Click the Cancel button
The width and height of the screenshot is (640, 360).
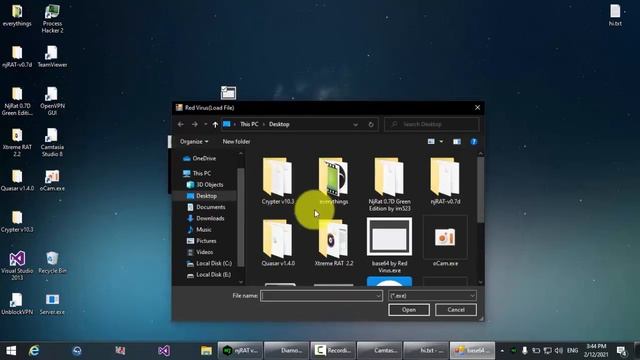(456, 310)
